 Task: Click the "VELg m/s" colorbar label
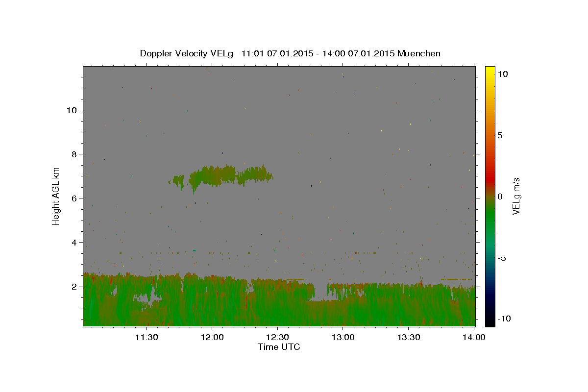[516, 196]
